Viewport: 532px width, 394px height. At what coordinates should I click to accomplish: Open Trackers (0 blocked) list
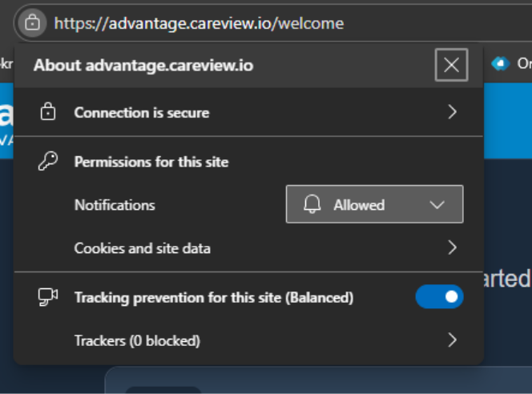(137, 340)
